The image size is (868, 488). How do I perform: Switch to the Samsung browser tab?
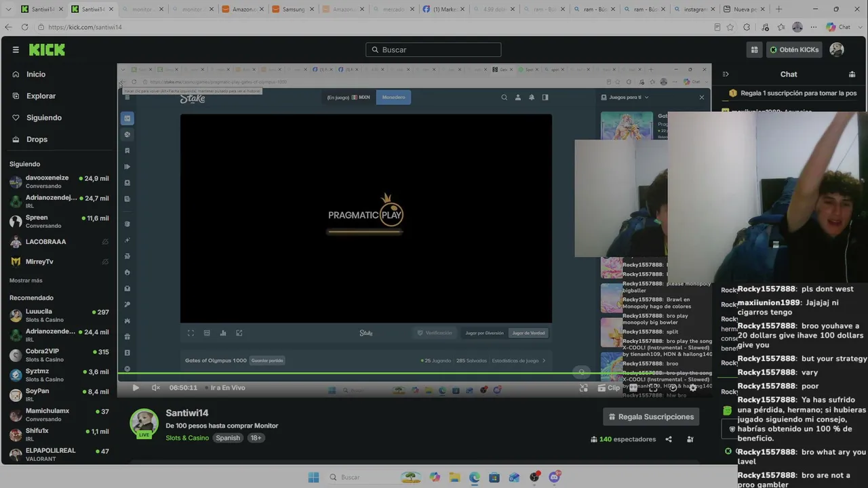pos(293,9)
